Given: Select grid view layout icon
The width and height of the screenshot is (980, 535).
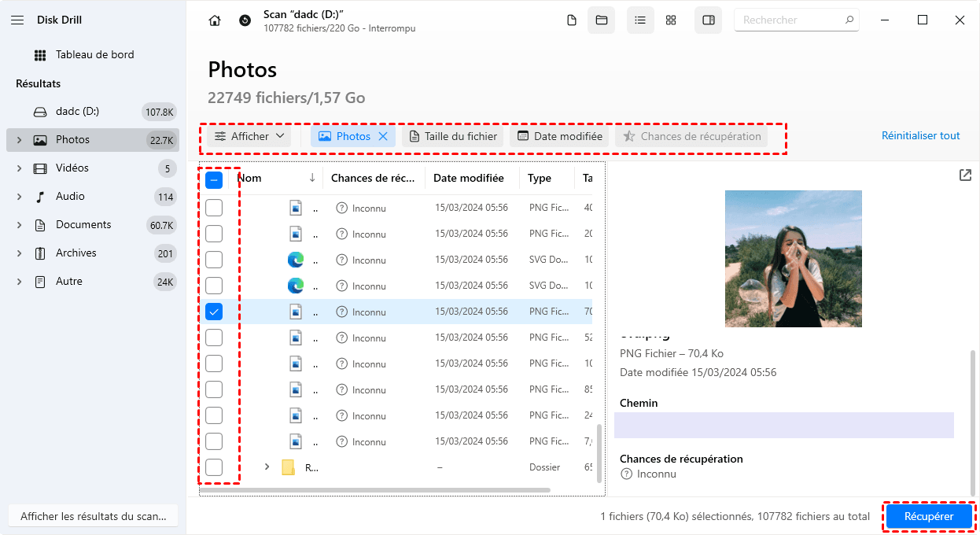Looking at the screenshot, I should [671, 20].
